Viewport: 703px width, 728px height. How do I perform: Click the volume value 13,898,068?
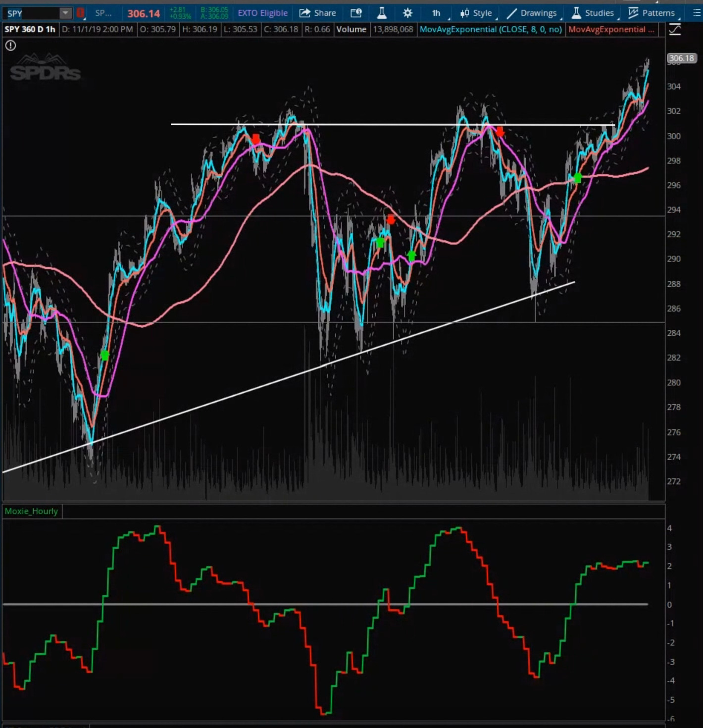point(393,30)
